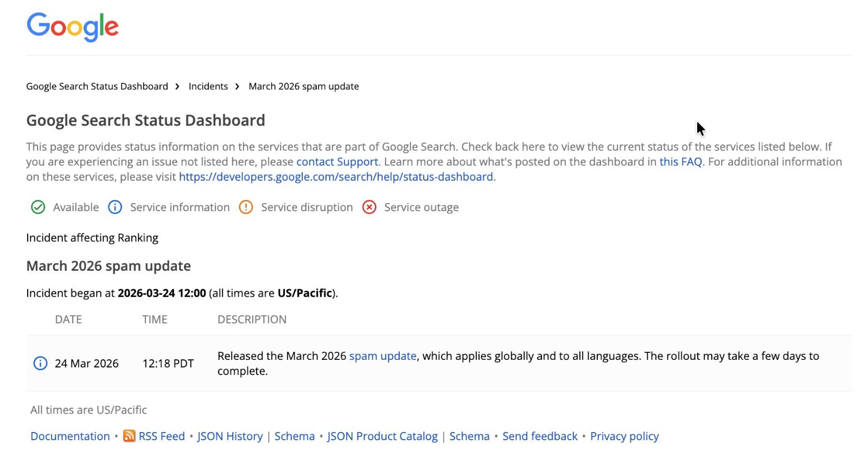Screen dimensions: 868x457
Task: Click the Google logo
Action: coord(73,27)
